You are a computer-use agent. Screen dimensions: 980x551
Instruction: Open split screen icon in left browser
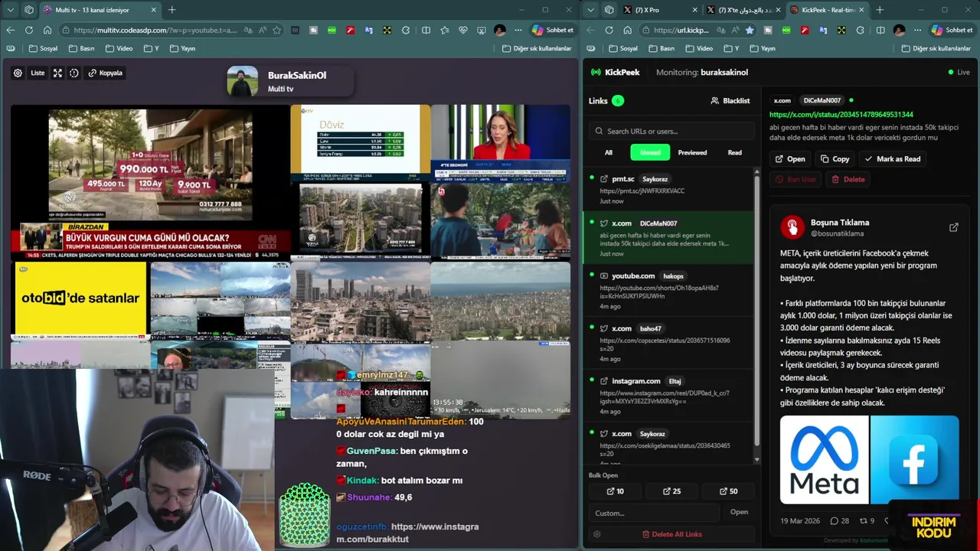pyautogui.click(x=426, y=30)
